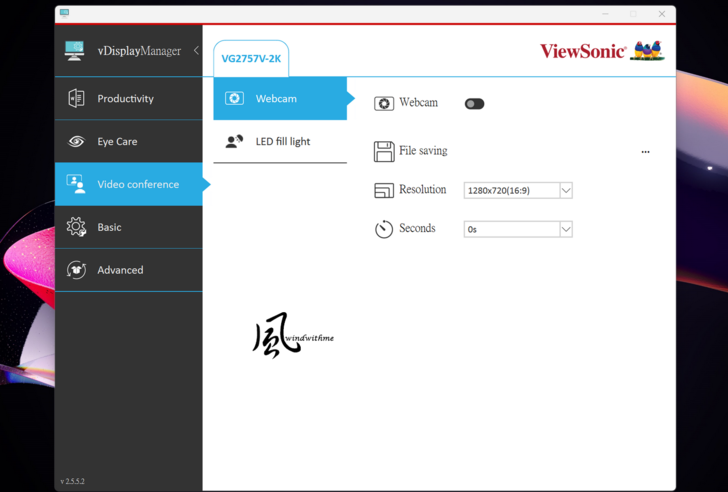
Task: Click the vDisplayManager monitor logo icon
Action: tap(75, 51)
